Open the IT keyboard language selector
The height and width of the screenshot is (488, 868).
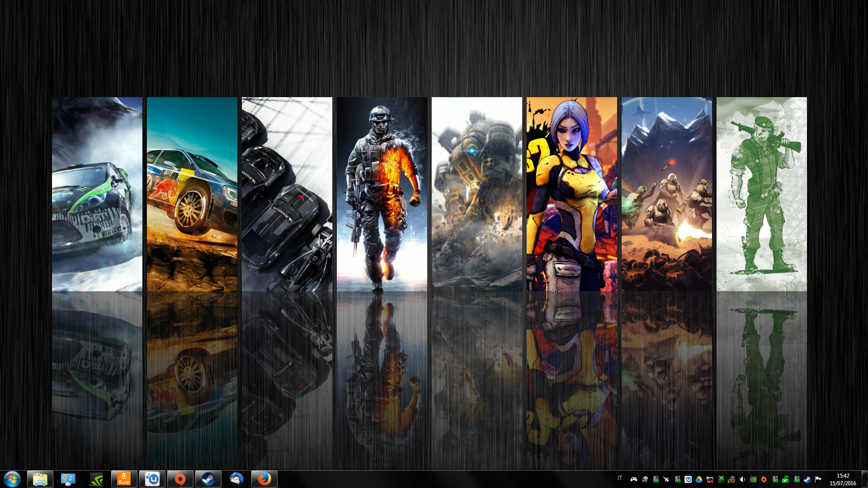point(620,479)
